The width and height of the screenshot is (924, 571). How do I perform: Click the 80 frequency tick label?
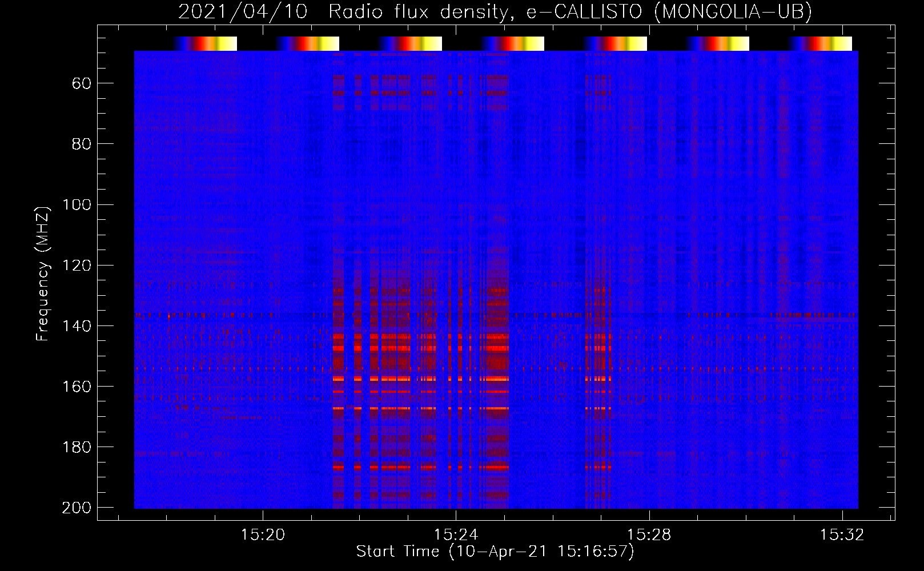[x=82, y=144]
